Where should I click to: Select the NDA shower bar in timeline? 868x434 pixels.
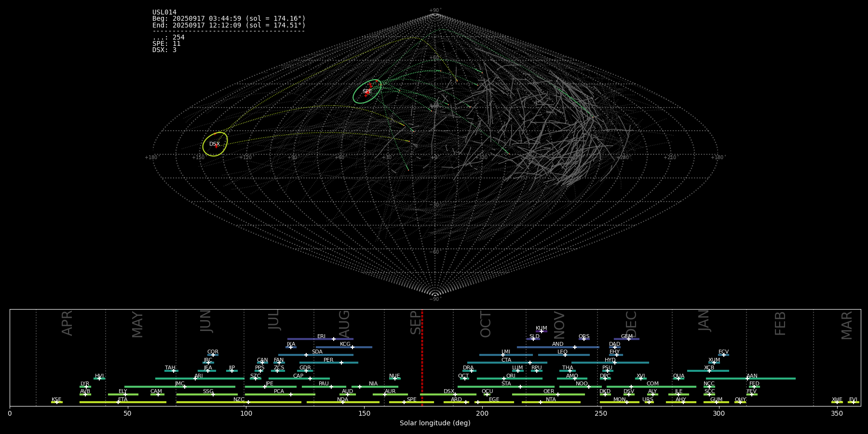[x=343, y=402]
